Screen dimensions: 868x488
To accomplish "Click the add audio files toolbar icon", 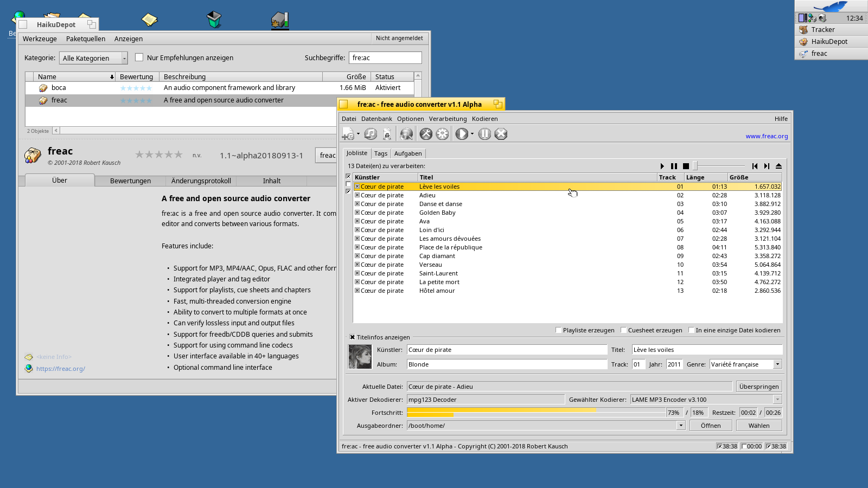I will pos(348,134).
